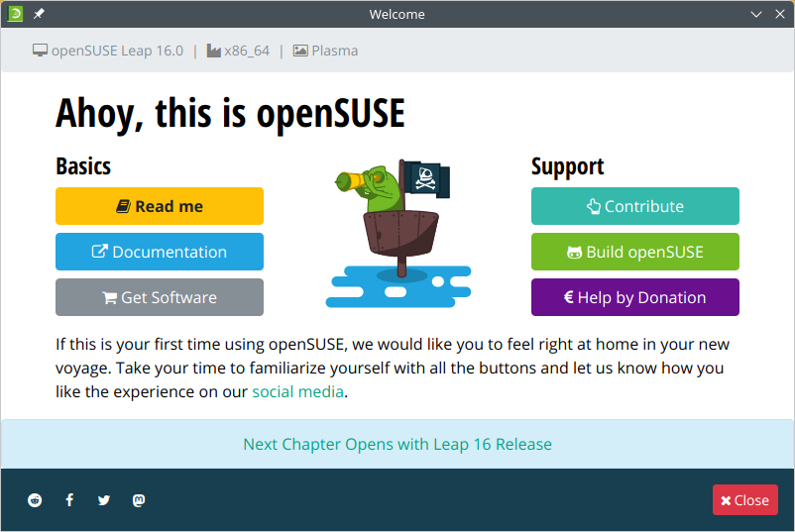Click the openSUSE Leap 16.0 label
Screen dimensions: 795x532
point(117,51)
